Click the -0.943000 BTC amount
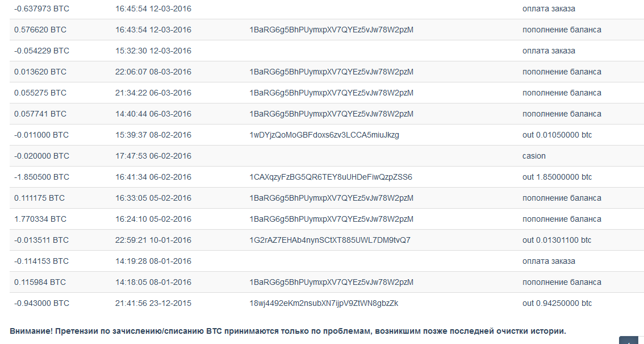The height and width of the screenshot is (344, 644). point(41,303)
